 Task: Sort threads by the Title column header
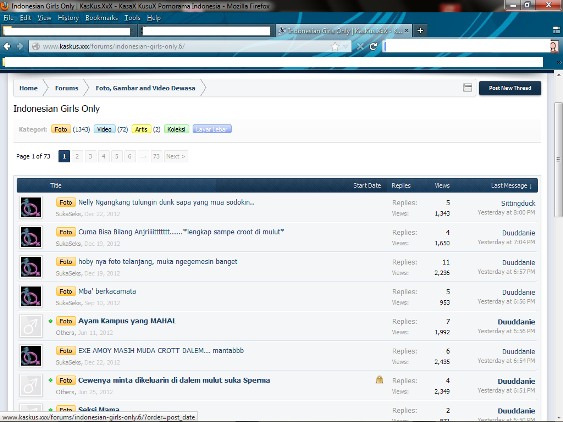click(56, 186)
